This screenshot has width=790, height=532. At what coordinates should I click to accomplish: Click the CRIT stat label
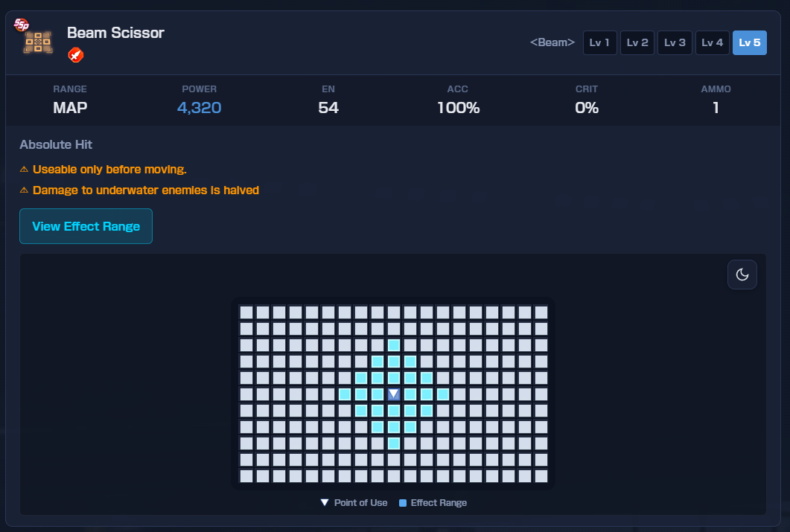click(587, 89)
